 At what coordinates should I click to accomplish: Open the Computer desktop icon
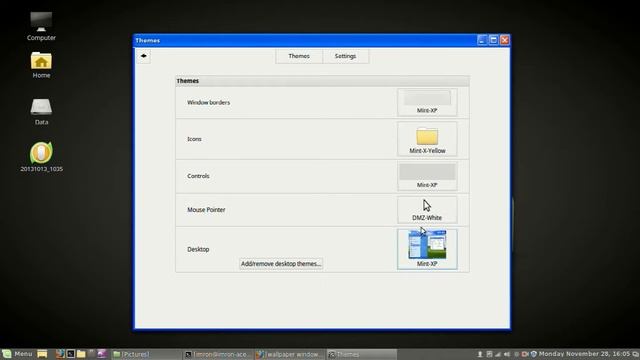pyautogui.click(x=41, y=26)
